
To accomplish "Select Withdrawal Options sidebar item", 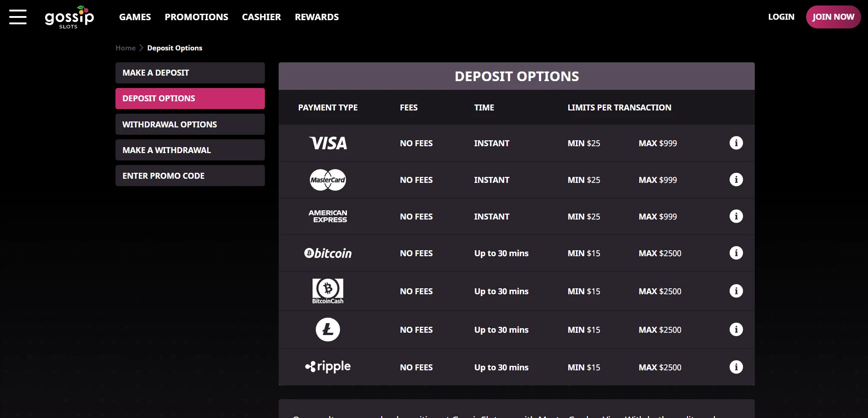I will (190, 124).
